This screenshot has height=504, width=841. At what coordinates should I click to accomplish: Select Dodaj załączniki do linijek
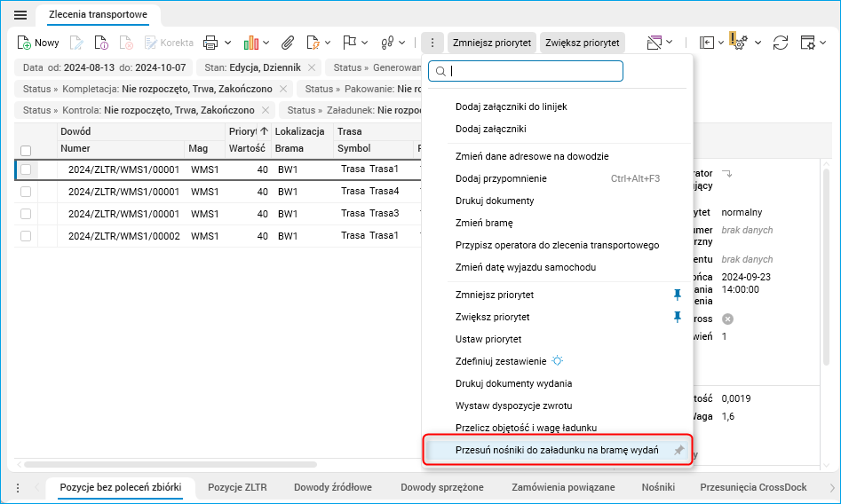(512, 106)
